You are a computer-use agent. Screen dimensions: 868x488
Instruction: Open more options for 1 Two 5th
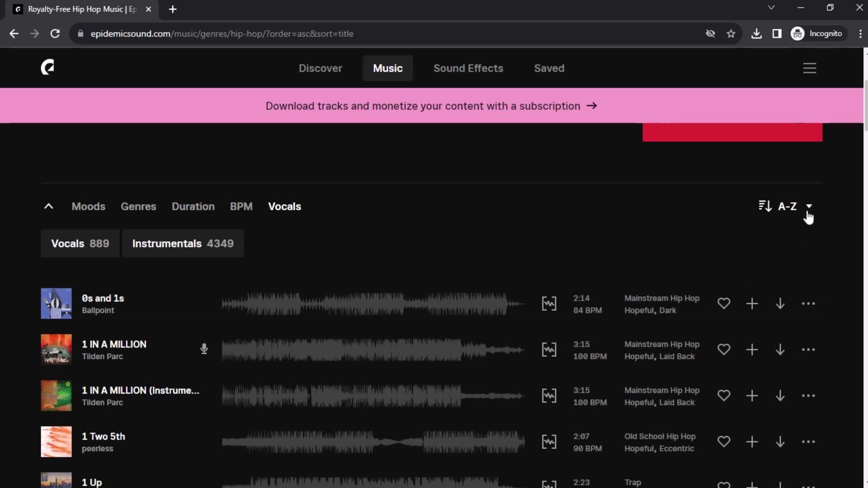tap(808, 442)
